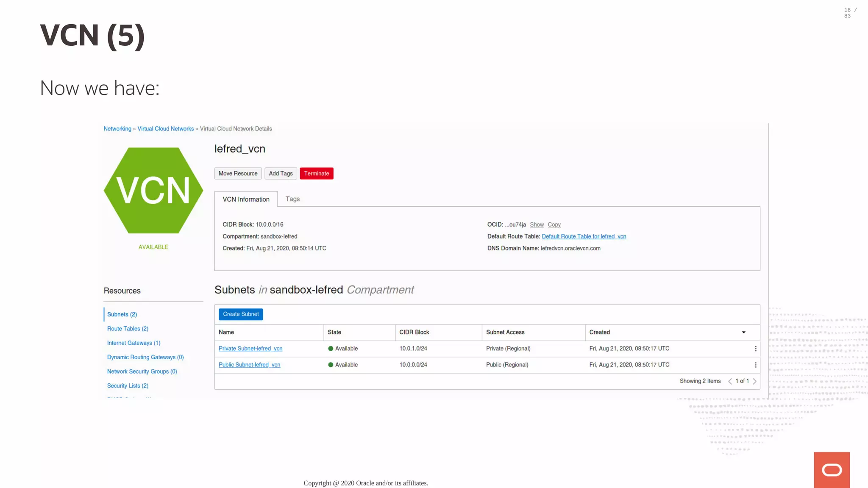Click Add Tags button
The image size is (868, 488).
pos(281,174)
